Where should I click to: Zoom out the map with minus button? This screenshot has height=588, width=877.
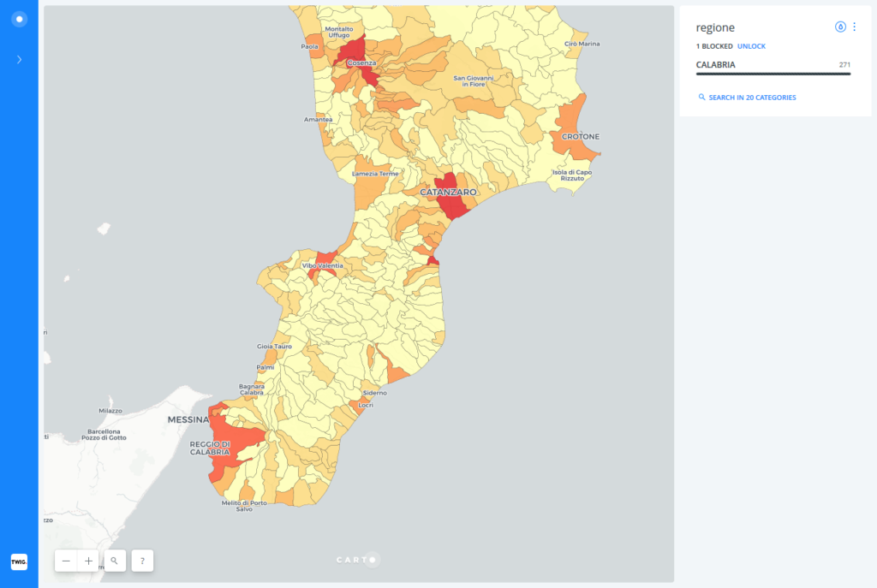pyautogui.click(x=66, y=561)
